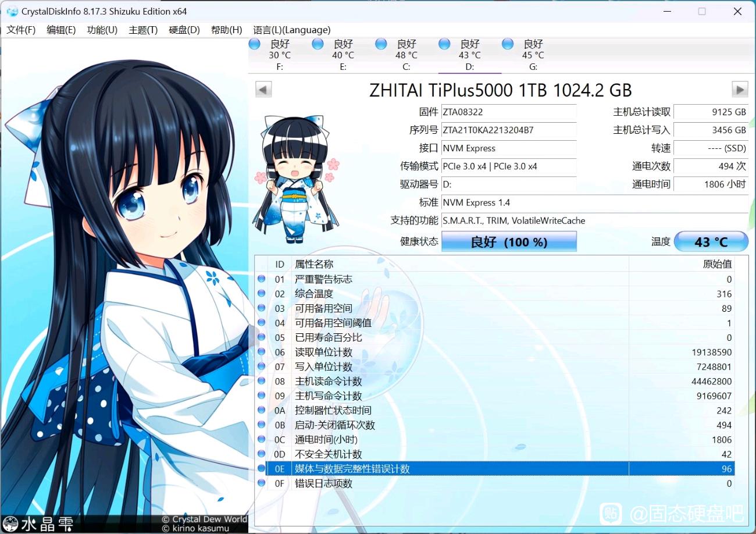Click the 良好 (100 %) health status button
Image resolution: width=756 pixels, height=534 pixels.
coord(509,241)
